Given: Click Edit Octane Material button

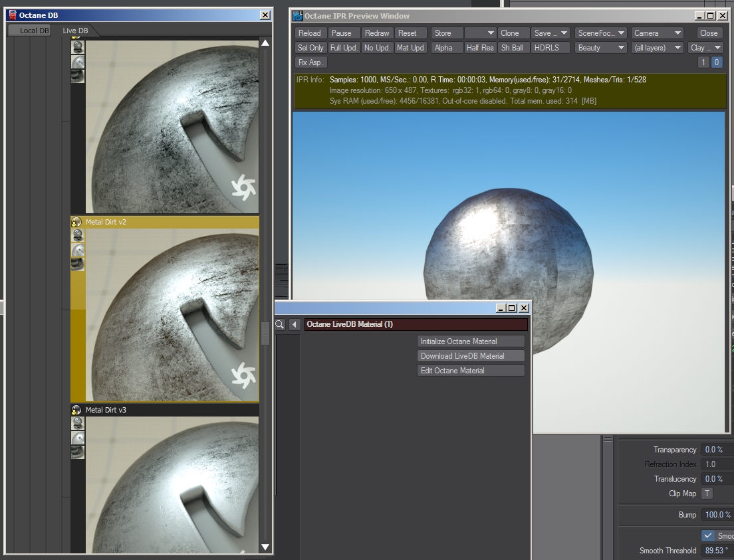Looking at the screenshot, I should coord(471,371).
